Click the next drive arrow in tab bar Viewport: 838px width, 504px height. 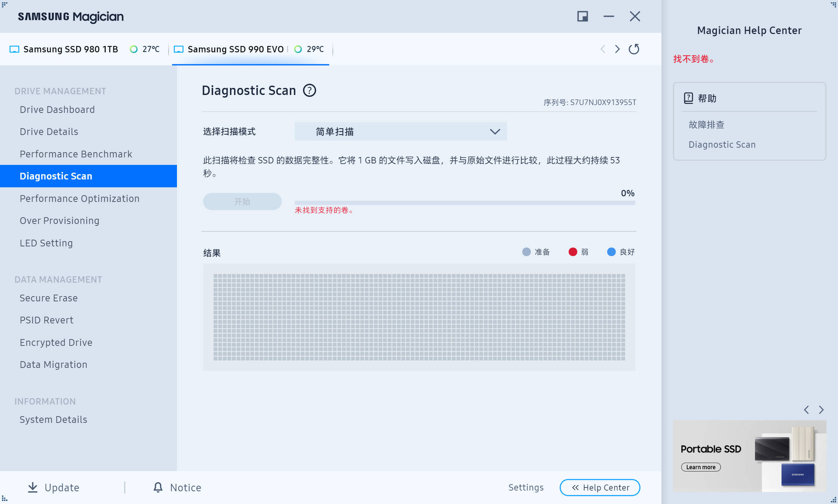click(617, 49)
